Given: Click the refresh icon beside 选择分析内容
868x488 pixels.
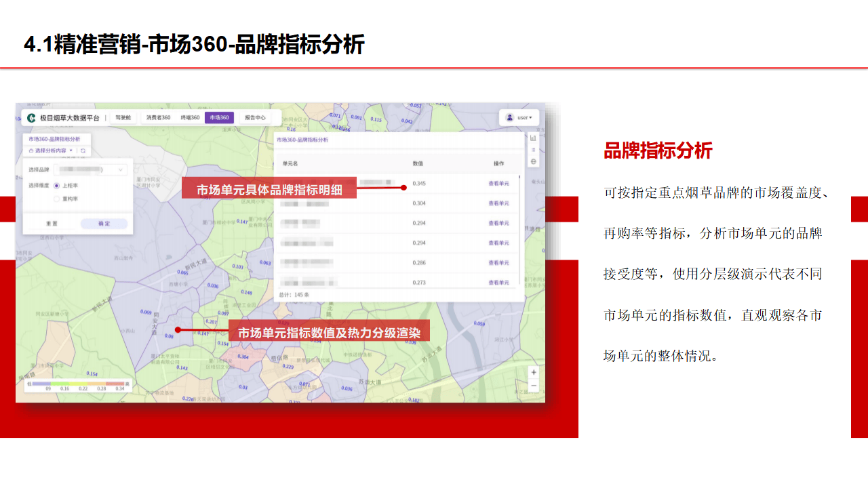Looking at the screenshot, I should tap(83, 150).
